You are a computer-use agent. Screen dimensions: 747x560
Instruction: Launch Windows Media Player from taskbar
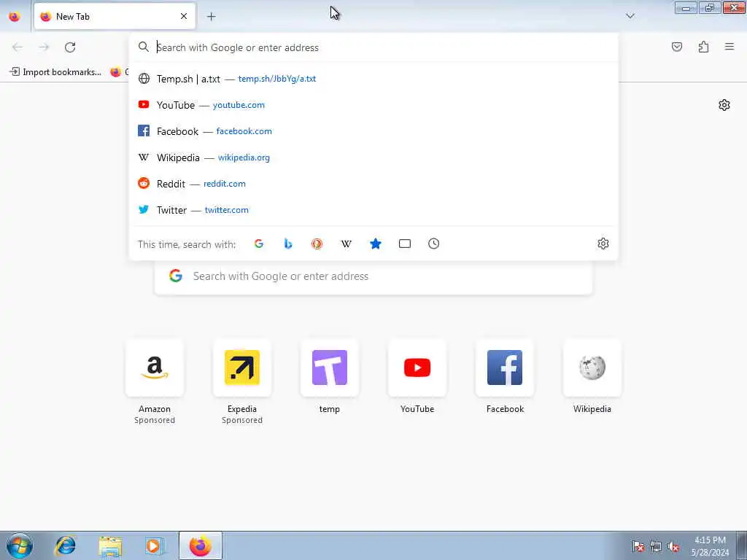155,545
